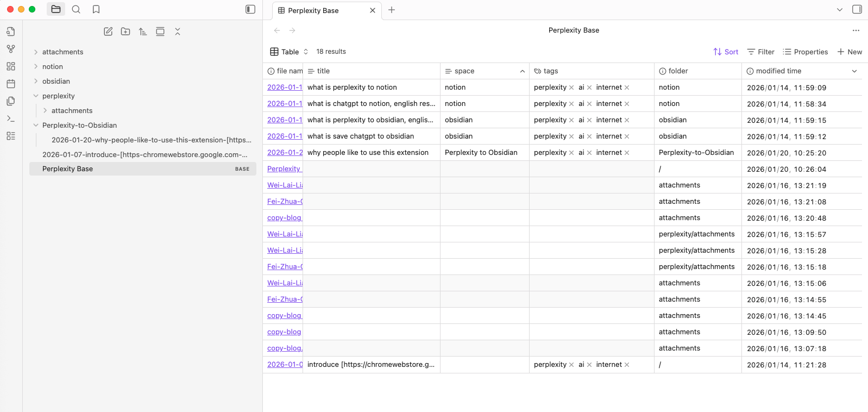Image resolution: width=868 pixels, height=412 pixels.
Task: Open the Sort options
Action: pyautogui.click(x=726, y=52)
